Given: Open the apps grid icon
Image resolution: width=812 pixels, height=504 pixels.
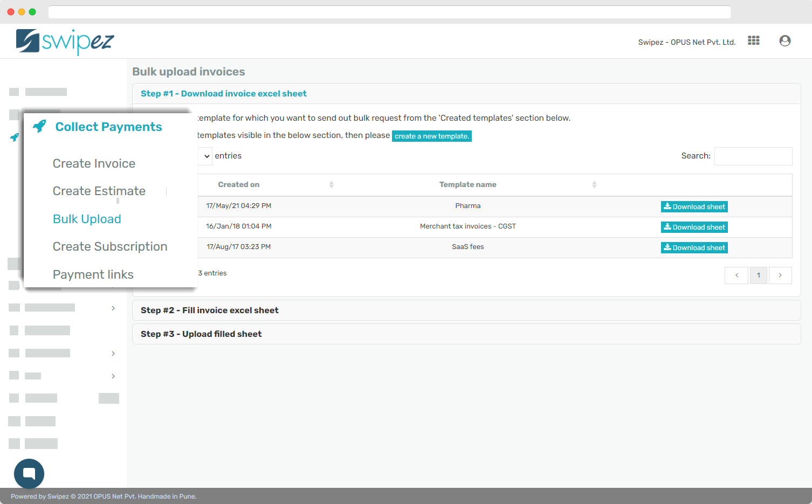Looking at the screenshot, I should pyautogui.click(x=753, y=40).
